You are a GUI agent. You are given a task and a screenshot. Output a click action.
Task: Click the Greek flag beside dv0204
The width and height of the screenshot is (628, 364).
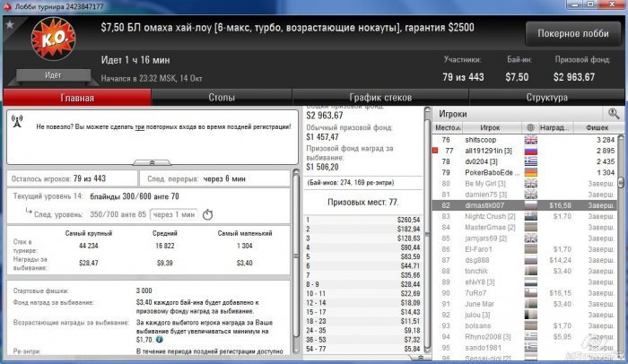pos(531,161)
